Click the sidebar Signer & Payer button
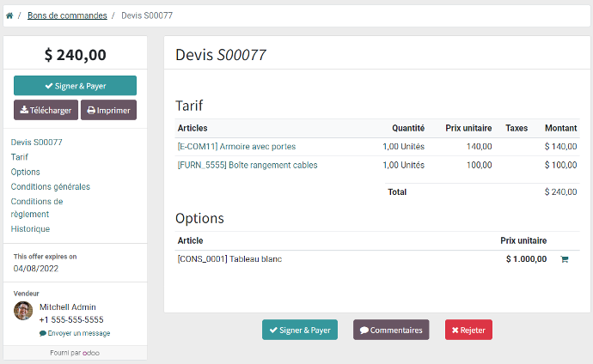 [76, 86]
